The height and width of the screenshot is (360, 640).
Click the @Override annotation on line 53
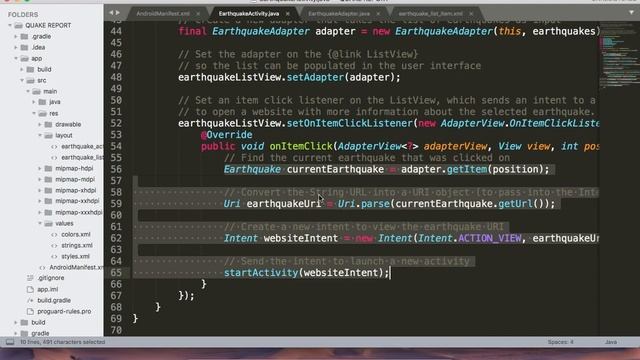[227, 135]
